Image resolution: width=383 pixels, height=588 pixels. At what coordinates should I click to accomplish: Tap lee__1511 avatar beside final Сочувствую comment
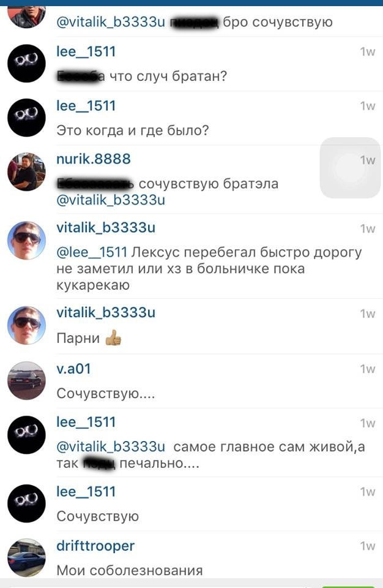[x=26, y=503]
